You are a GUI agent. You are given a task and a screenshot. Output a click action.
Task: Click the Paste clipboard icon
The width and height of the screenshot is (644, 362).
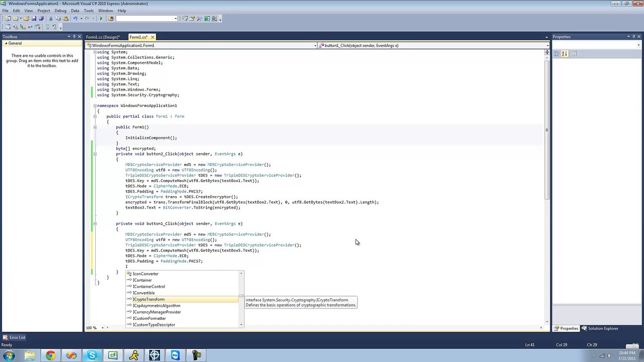click(65, 19)
